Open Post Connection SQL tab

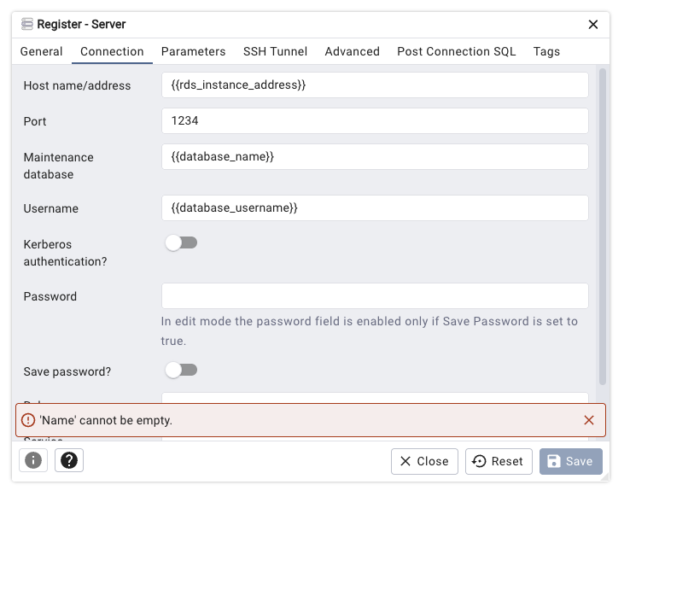pos(456,51)
